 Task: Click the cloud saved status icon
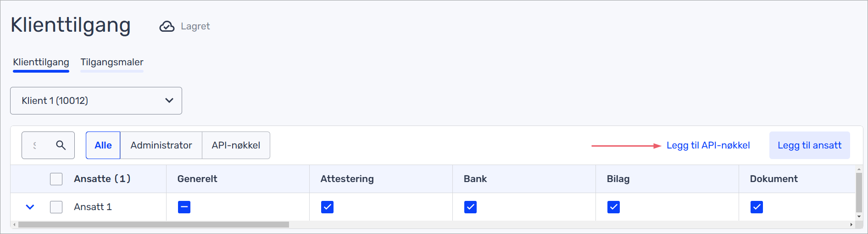point(167,27)
